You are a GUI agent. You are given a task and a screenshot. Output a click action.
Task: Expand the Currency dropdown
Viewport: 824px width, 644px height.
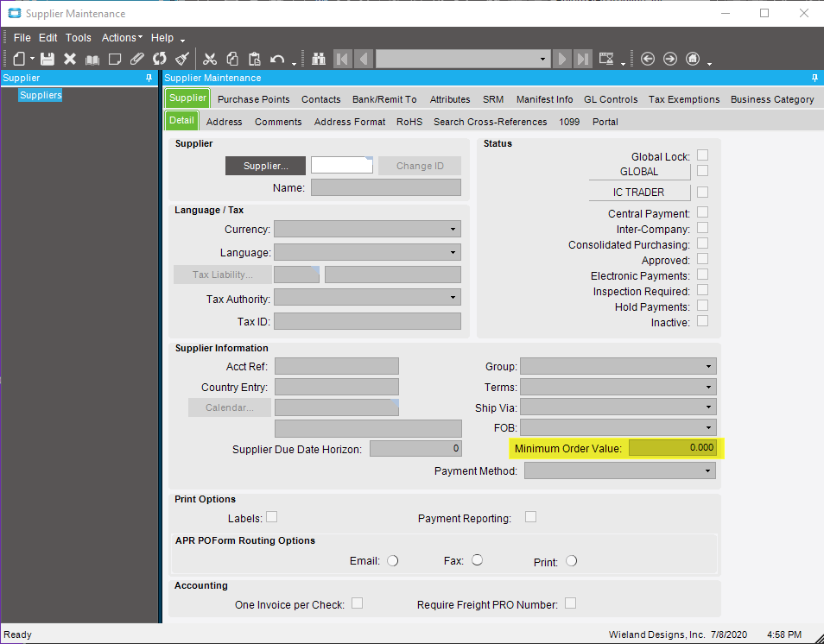[x=453, y=230]
